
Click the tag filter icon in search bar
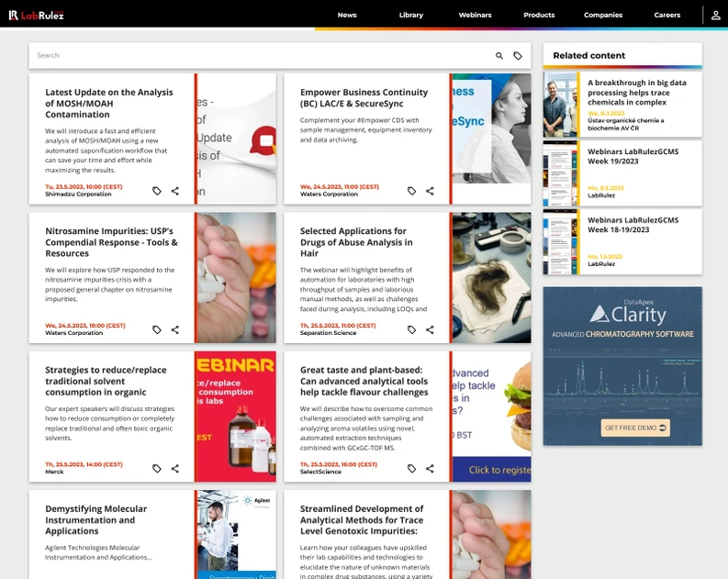518,56
